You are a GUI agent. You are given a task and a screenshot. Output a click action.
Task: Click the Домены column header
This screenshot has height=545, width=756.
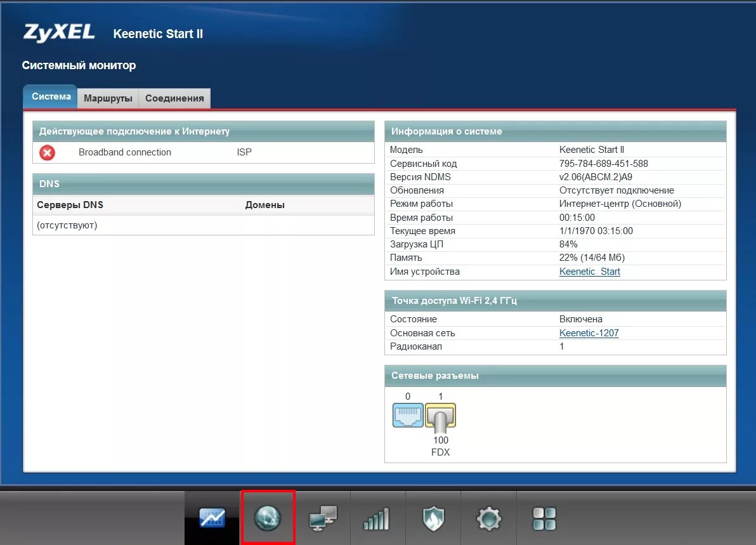point(264,204)
